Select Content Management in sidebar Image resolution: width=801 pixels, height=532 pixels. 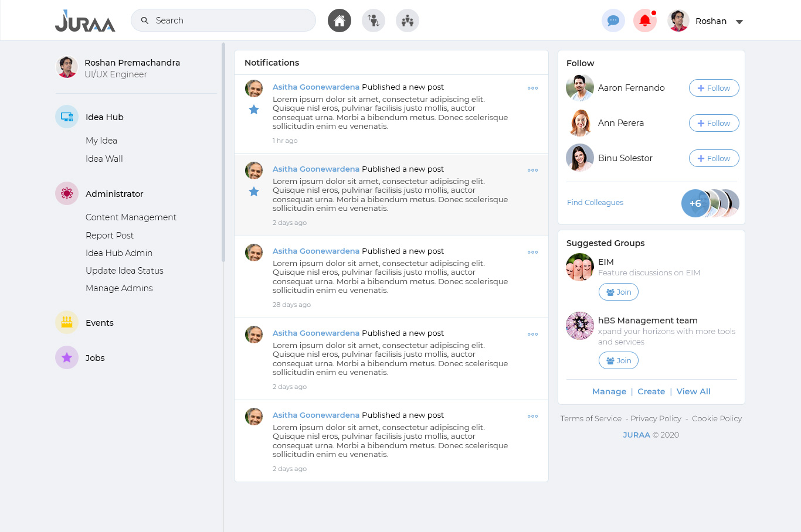point(131,217)
